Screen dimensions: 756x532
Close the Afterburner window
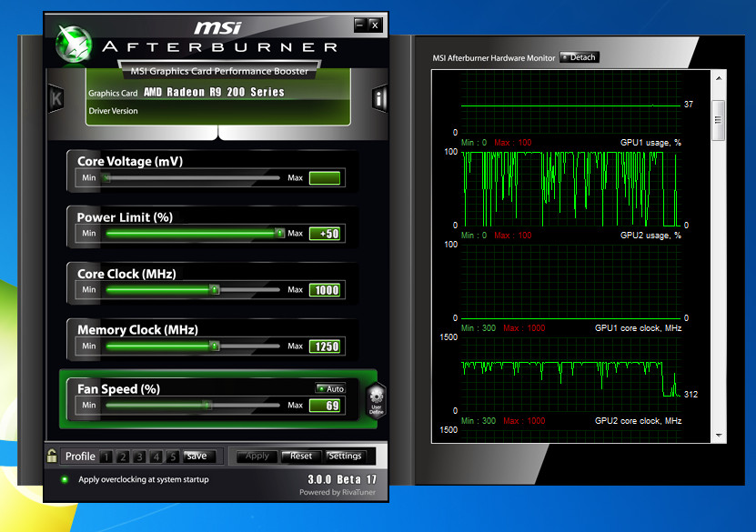375,25
